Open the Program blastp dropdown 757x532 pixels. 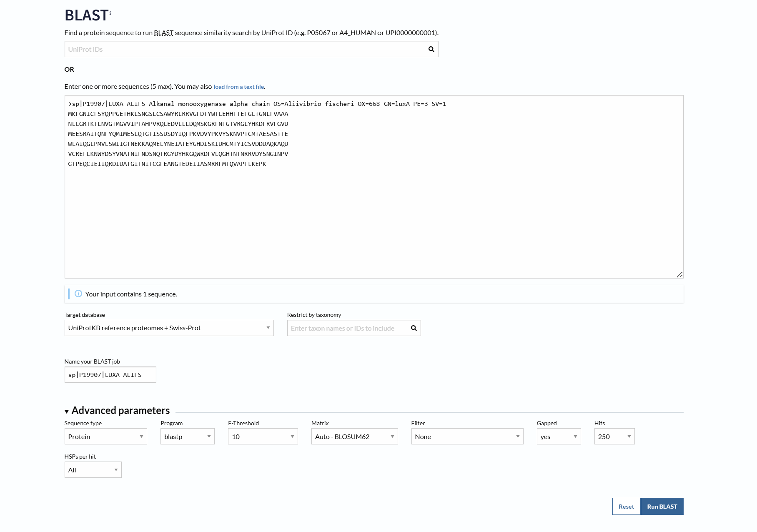[x=187, y=437]
